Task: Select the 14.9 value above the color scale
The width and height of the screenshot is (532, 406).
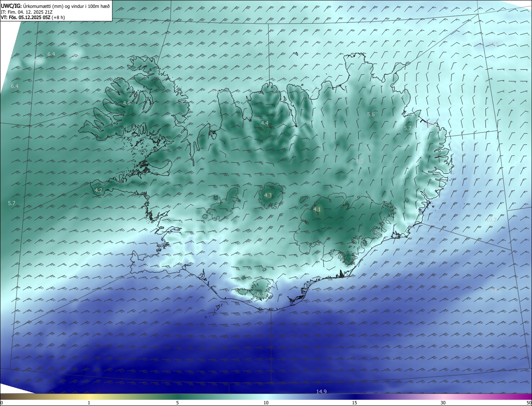Action: click(321, 391)
